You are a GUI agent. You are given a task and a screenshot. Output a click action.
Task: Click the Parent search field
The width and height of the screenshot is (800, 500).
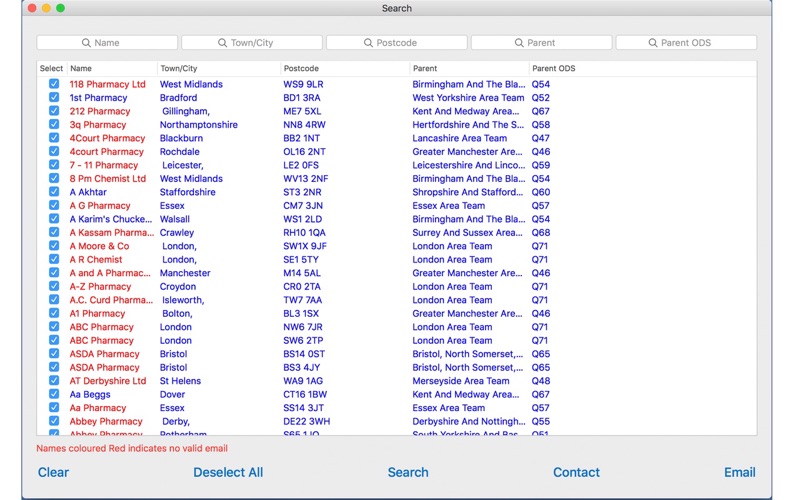pyautogui.click(x=541, y=43)
